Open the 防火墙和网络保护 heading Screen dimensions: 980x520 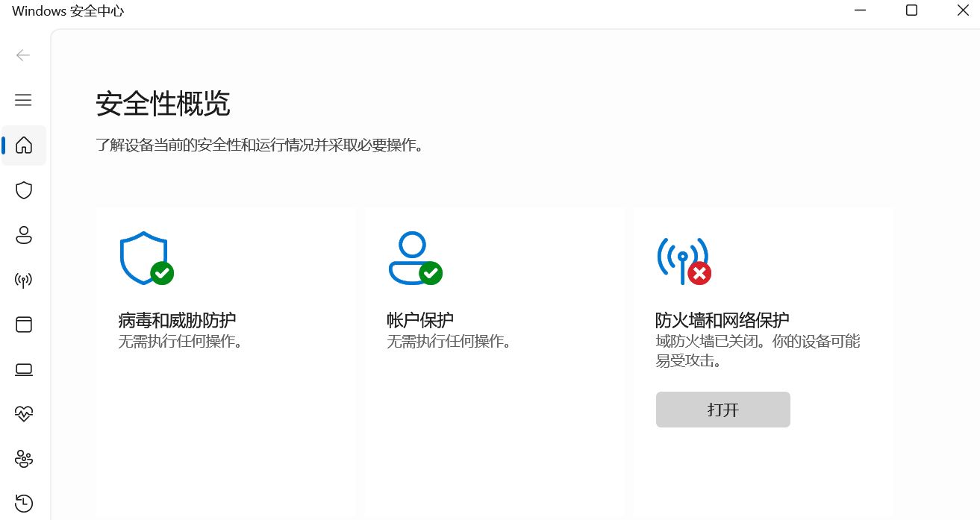pos(722,321)
